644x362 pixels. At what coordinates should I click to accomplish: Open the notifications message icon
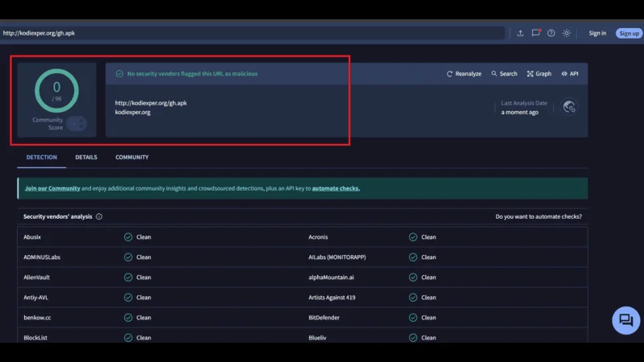pos(536,33)
